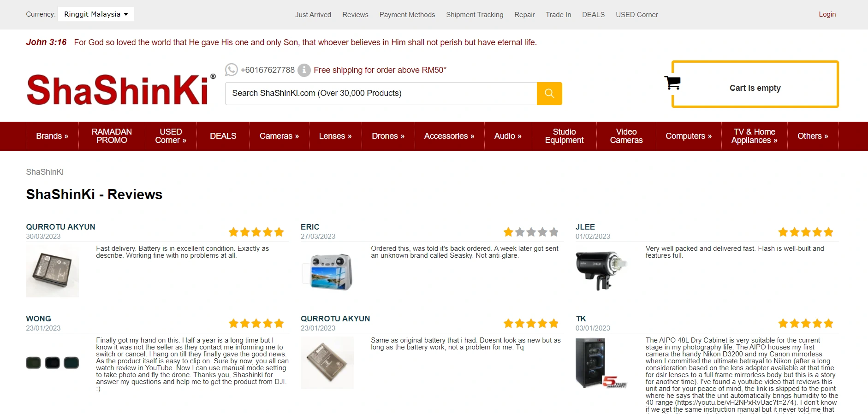Expand the Brands menu

coord(52,136)
